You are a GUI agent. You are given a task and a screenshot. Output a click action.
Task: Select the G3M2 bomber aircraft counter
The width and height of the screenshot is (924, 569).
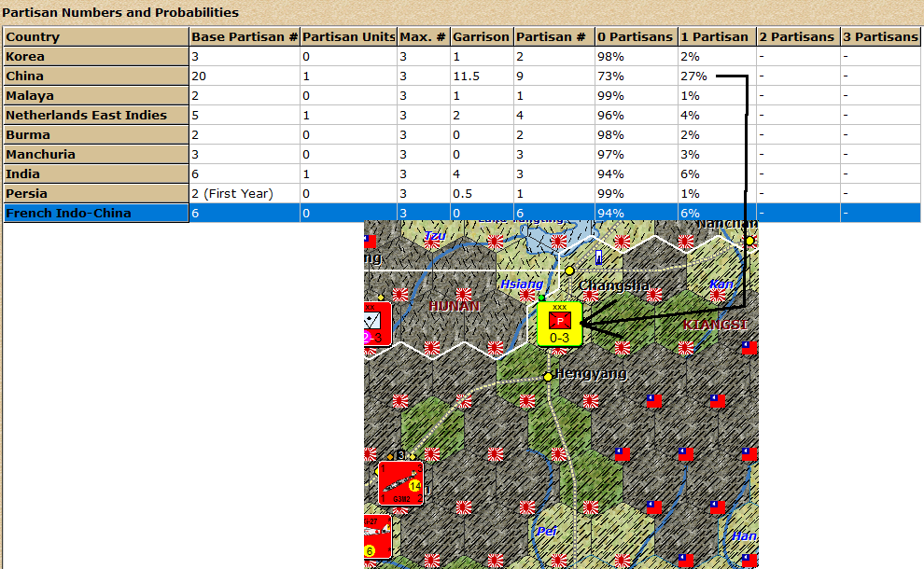[400, 483]
